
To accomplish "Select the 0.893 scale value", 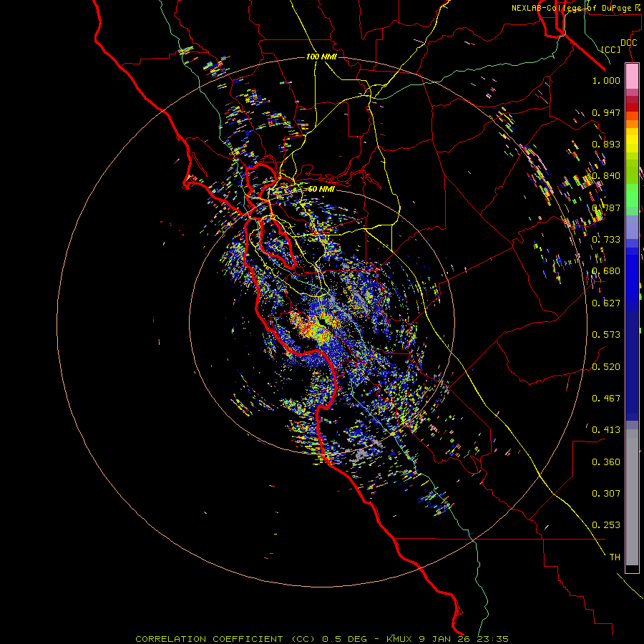I will click(606, 144).
